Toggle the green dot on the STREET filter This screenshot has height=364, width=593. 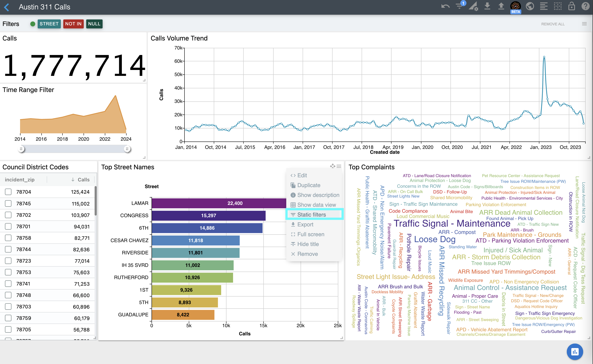33,24
